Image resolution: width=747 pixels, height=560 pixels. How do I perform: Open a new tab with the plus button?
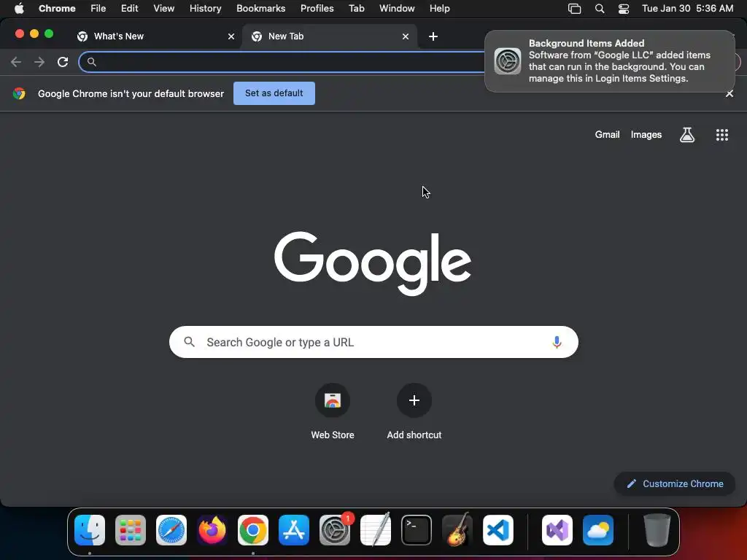(433, 36)
